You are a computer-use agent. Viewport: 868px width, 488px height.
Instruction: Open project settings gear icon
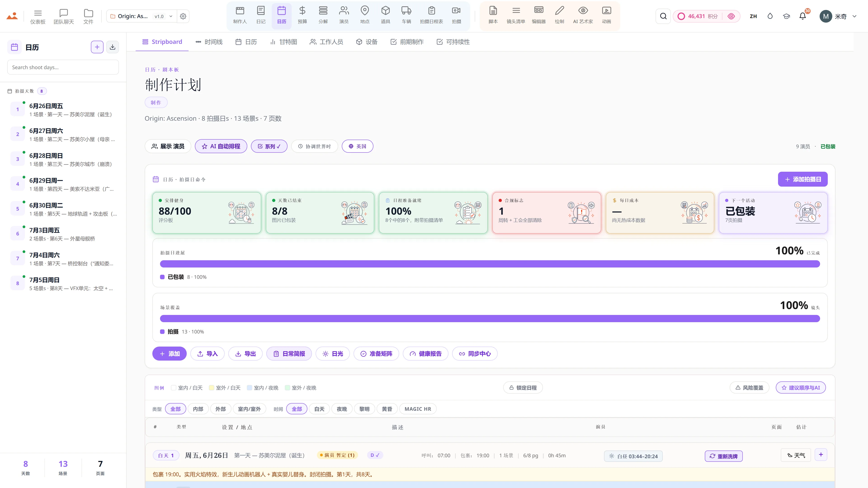click(183, 16)
